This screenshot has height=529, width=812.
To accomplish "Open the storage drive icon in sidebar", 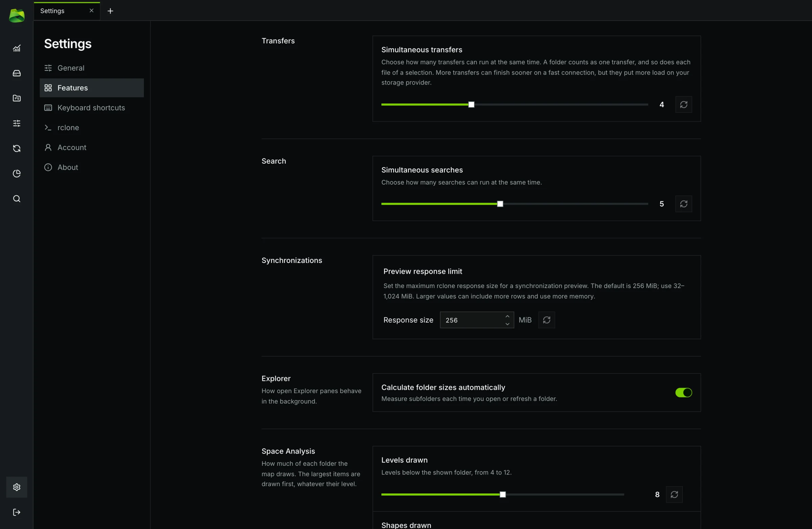I will coord(17,73).
